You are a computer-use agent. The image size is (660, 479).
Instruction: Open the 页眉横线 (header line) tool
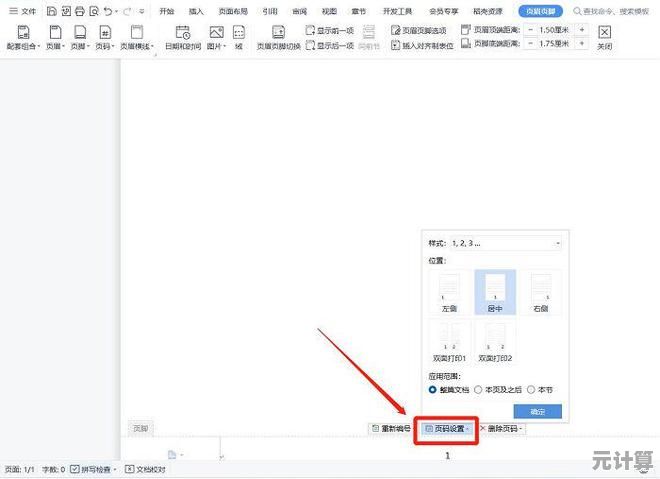click(x=135, y=32)
